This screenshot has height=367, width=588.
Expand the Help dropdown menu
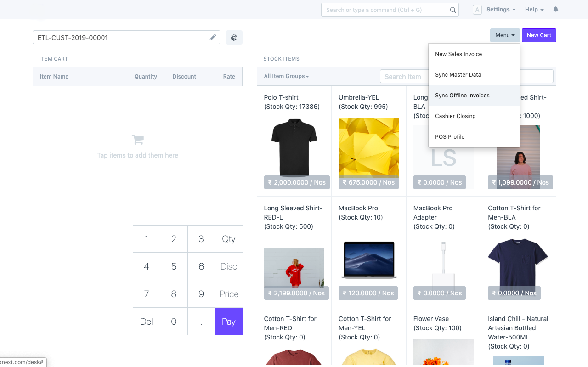[x=534, y=10]
